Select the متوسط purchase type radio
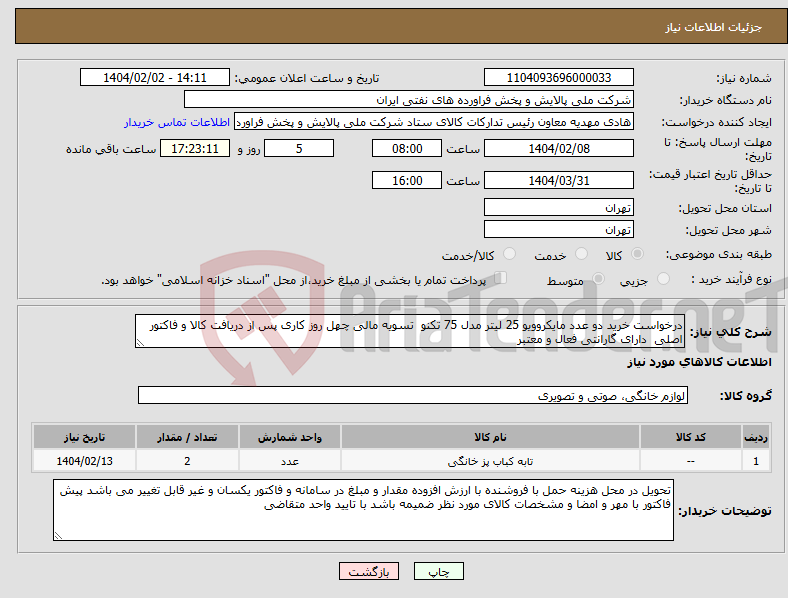788x598 pixels. (598, 278)
